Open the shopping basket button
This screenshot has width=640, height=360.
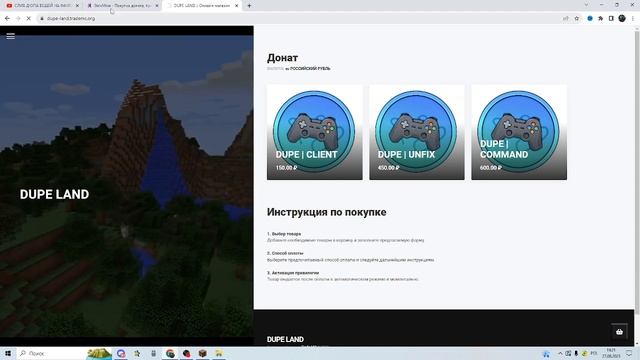[619, 332]
